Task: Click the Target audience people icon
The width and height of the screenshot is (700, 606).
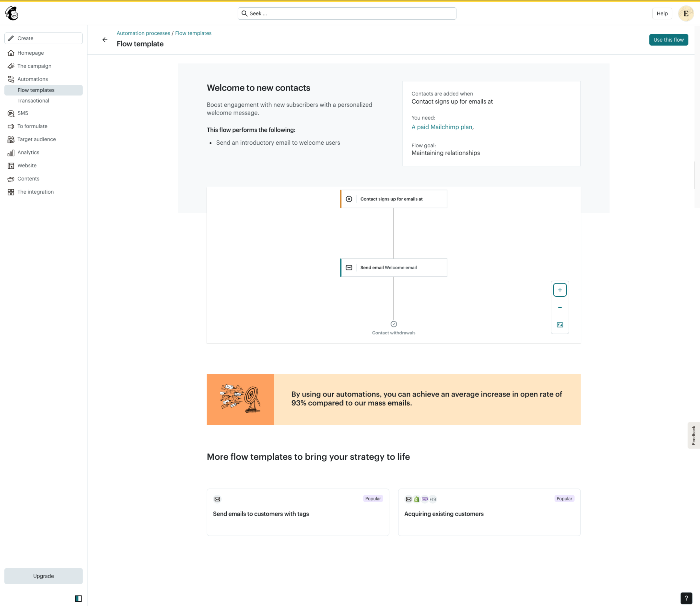Action: (x=11, y=139)
